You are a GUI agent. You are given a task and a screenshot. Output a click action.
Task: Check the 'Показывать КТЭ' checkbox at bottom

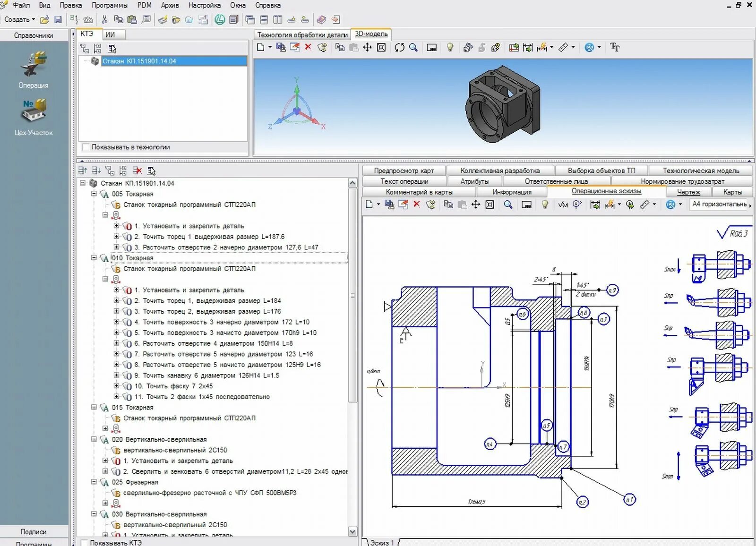pyautogui.click(x=85, y=543)
